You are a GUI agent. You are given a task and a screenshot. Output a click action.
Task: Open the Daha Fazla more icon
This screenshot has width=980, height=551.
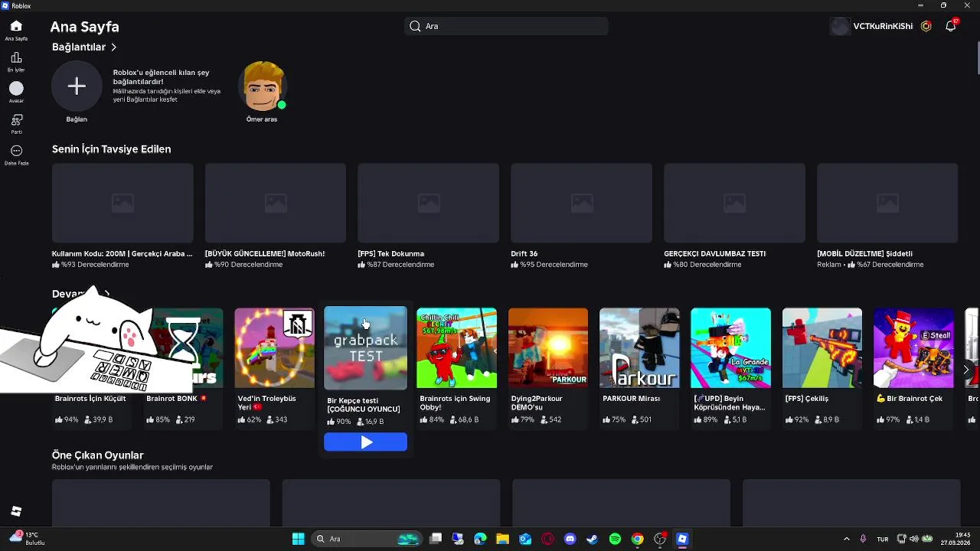(x=16, y=151)
